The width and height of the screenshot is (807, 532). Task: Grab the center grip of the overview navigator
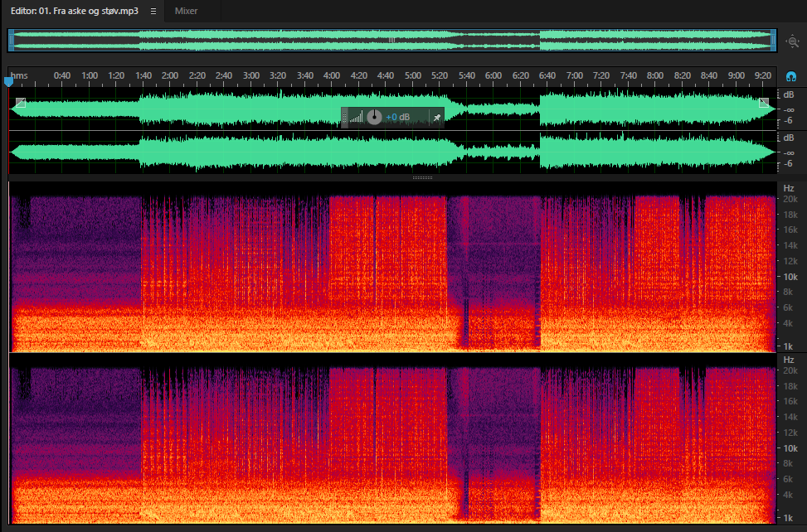coord(391,40)
